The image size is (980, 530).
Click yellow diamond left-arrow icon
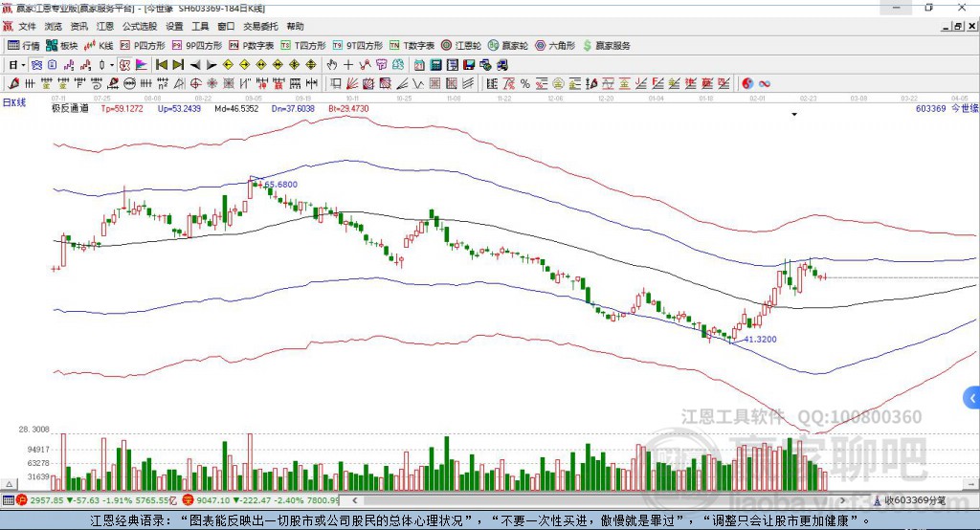(x=228, y=65)
